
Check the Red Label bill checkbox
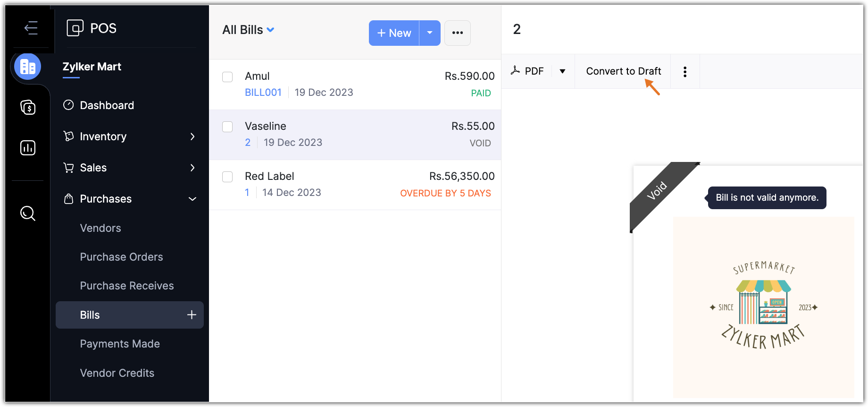pyautogui.click(x=227, y=177)
